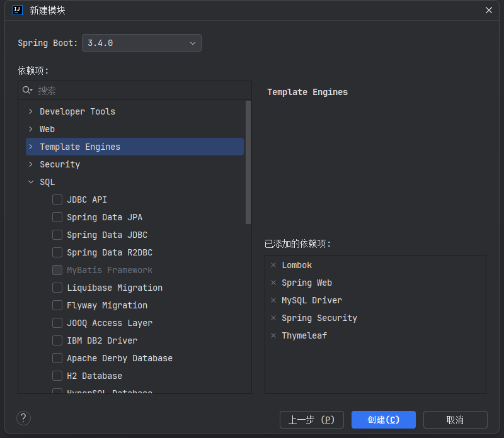504x438 pixels.
Task: Remove MySQL Driver from added list
Action: point(273,301)
